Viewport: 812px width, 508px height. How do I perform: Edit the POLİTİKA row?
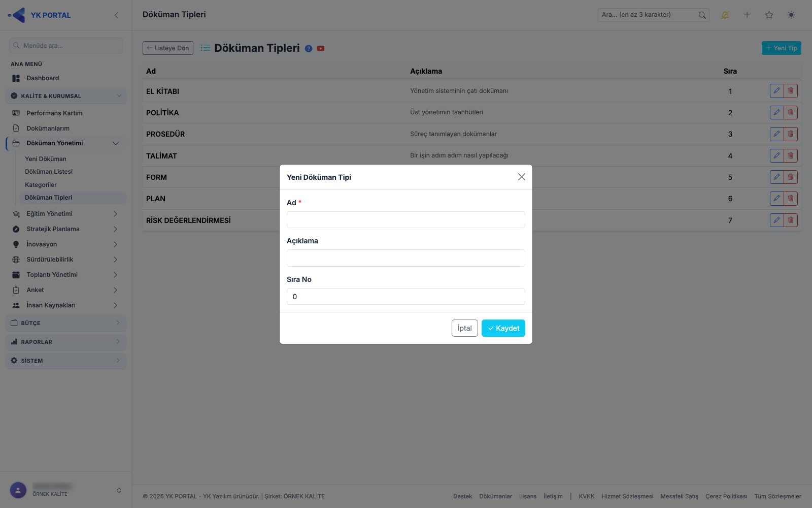tap(776, 112)
